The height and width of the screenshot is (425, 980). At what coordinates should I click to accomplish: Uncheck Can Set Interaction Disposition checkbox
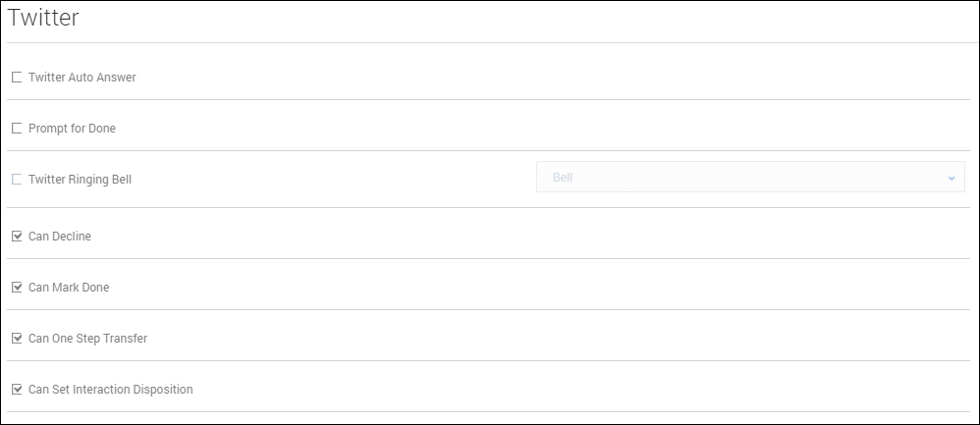pos(17,390)
